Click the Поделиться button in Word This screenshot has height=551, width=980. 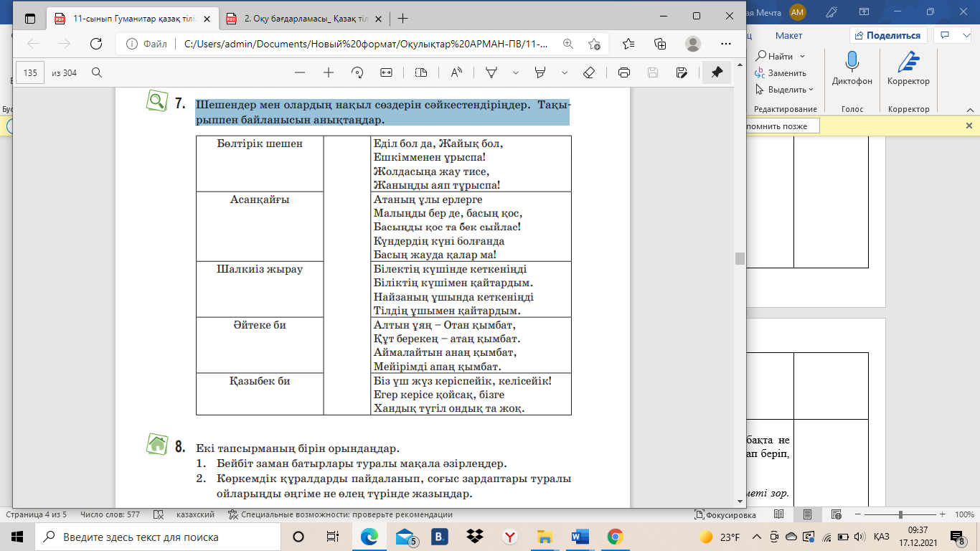(x=888, y=35)
